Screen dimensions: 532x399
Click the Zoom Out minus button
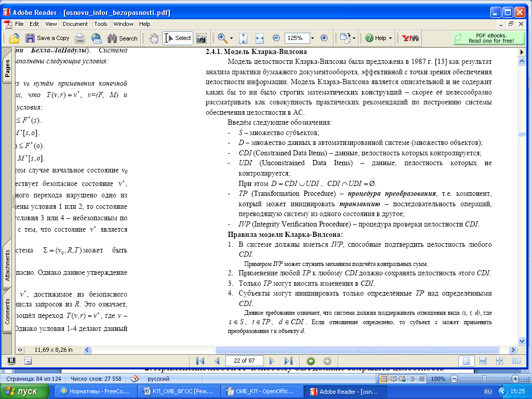click(x=276, y=38)
